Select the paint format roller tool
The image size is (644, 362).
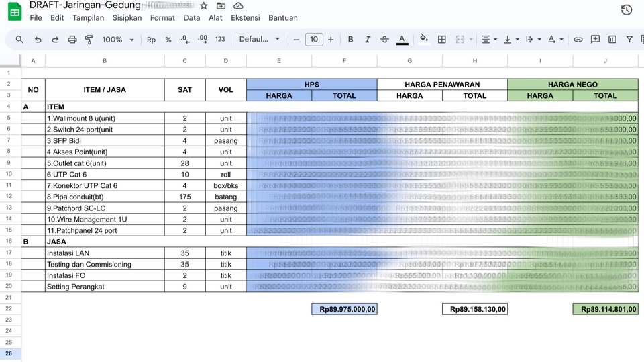click(89, 40)
